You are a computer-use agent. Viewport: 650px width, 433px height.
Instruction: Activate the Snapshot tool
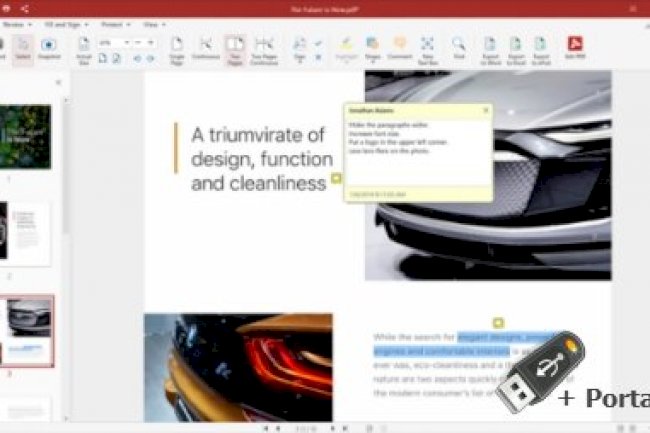pos(49,49)
